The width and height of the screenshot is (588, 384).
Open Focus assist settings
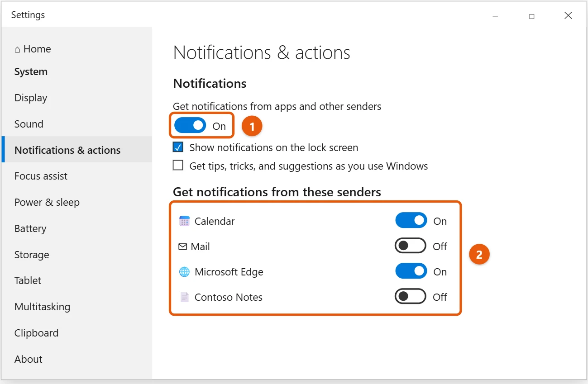tap(41, 176)
